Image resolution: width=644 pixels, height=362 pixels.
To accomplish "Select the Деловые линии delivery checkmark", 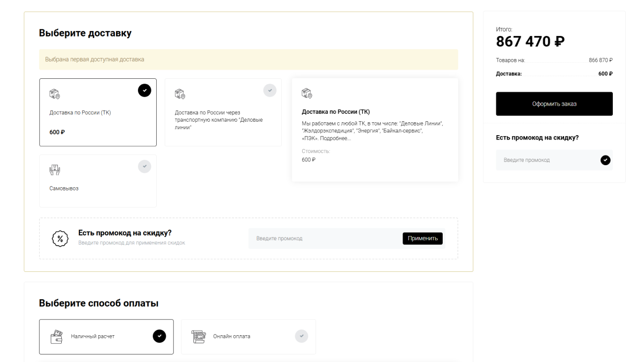I will coord(270,91).
